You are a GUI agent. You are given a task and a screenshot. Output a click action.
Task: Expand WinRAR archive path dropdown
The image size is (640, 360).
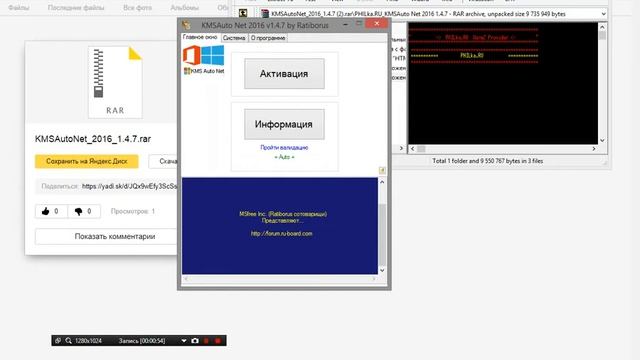[603, 14]
